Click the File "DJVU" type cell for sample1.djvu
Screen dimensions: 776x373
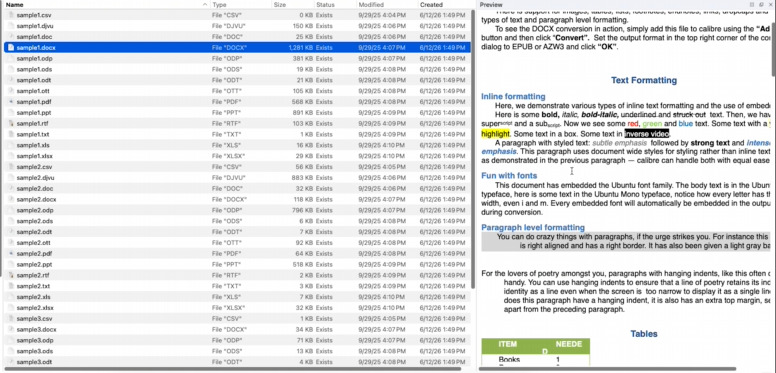tap(229, 26)
